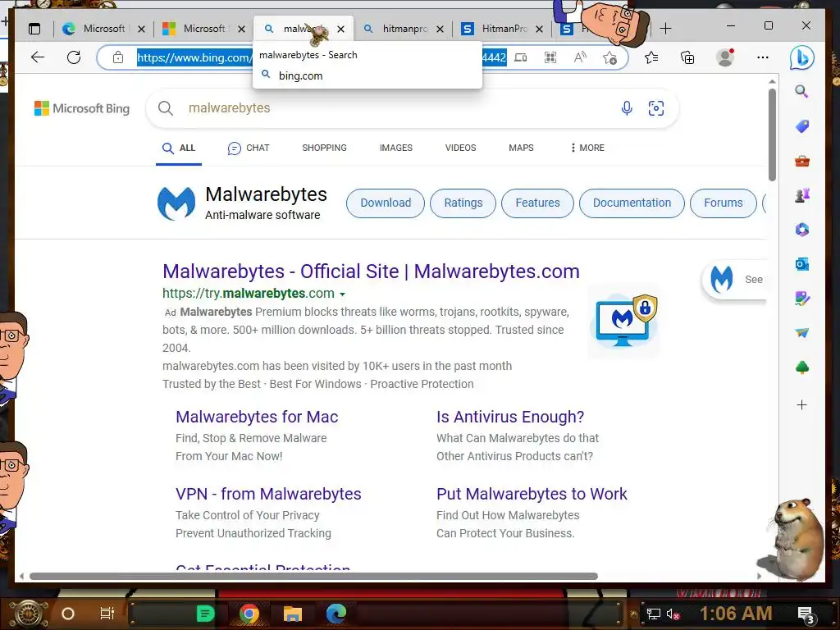This screenshot has width=840, height=630.
Task: Open File Explorer from the taskbar
Action: [x=293, y=614]
